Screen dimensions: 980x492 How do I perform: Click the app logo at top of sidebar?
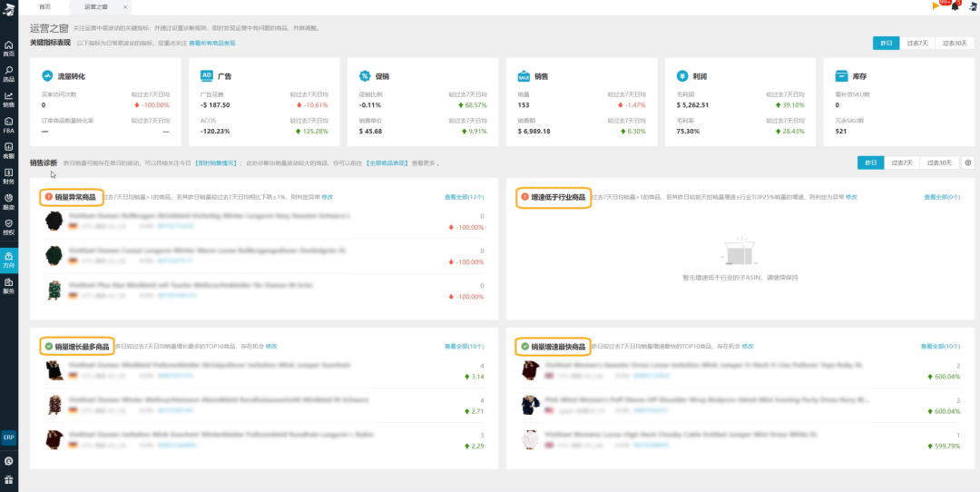click(9, 7)
